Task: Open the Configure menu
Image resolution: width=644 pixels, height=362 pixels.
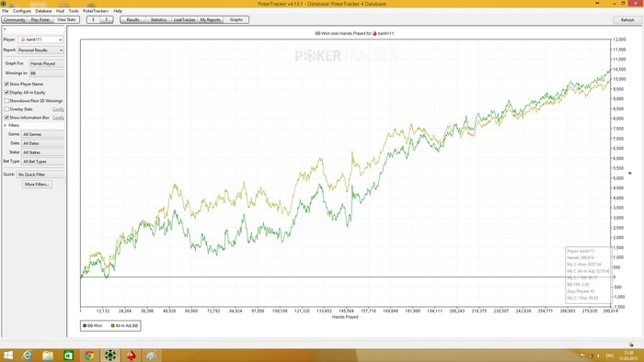Action: pos(22,11)
